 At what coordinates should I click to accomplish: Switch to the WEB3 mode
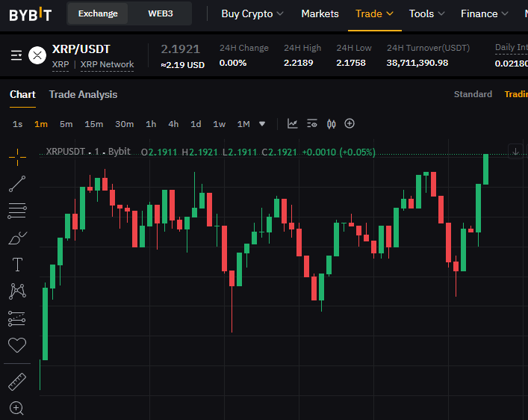tap(161, 13)
